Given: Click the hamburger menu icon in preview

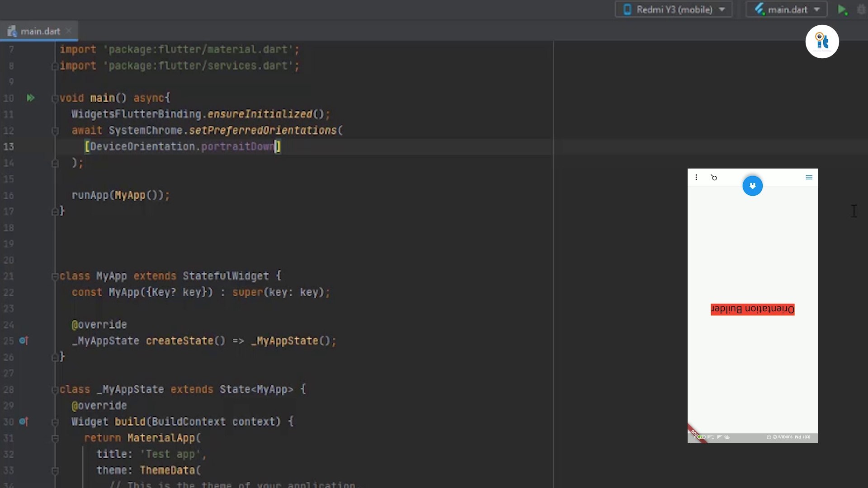Looking at the screenshot, I should pyautogui.click(x=809, y=177).
